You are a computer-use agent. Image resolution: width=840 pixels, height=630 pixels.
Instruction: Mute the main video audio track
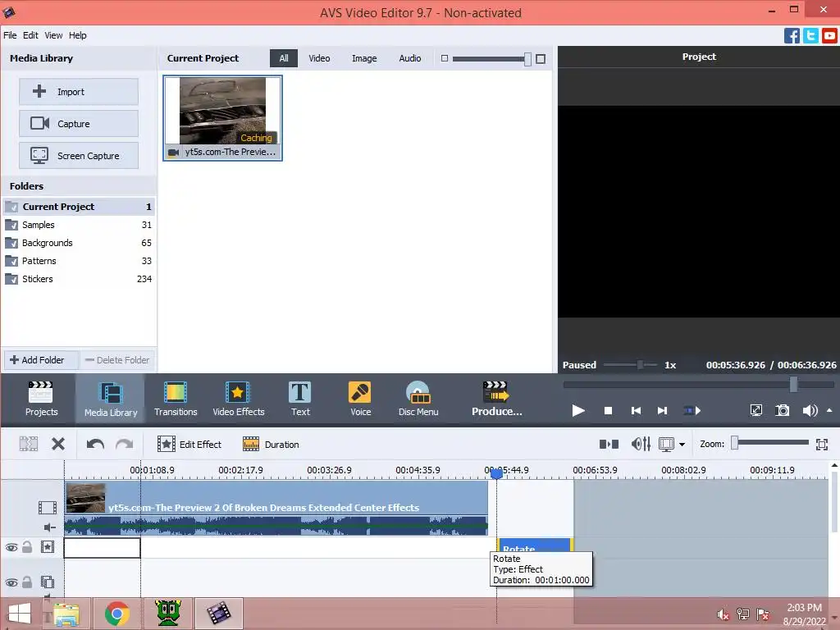point(50,527)
